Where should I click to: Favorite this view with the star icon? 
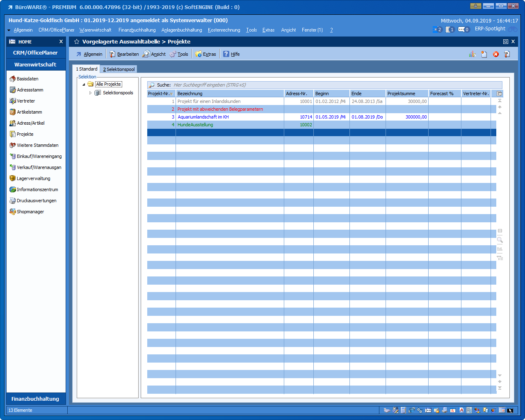coord(77,42)
